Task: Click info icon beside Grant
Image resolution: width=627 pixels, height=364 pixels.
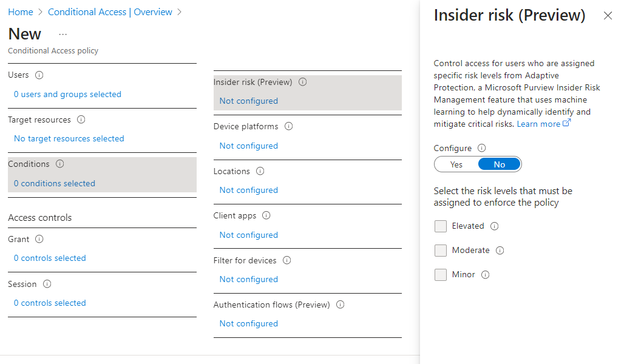Action: pyautogui.click(x=39, y=240)
